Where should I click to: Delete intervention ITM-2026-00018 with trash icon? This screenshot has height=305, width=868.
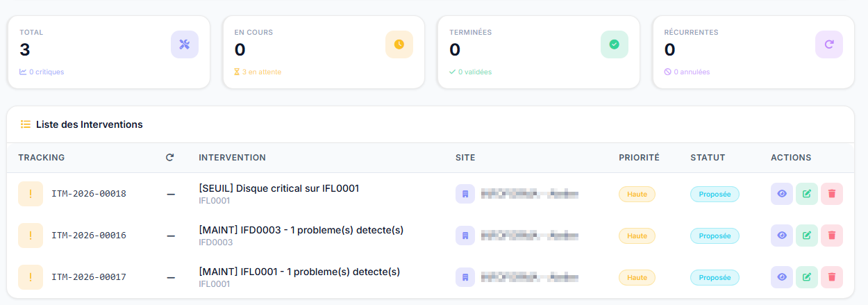pos(831,194)
